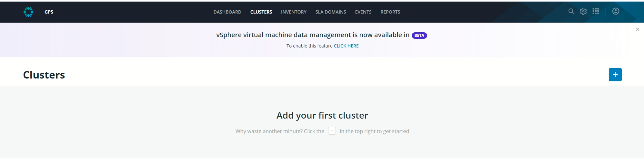
Task: Open the settings gear icon
Action: 583,11
